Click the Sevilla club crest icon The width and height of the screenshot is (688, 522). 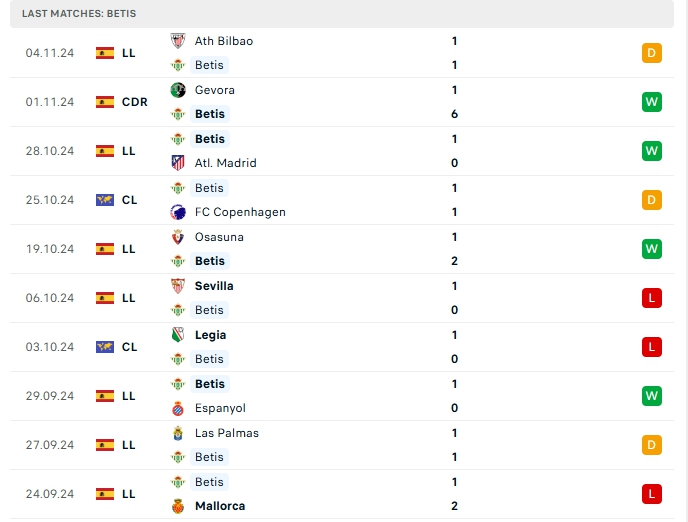(178, 286)
